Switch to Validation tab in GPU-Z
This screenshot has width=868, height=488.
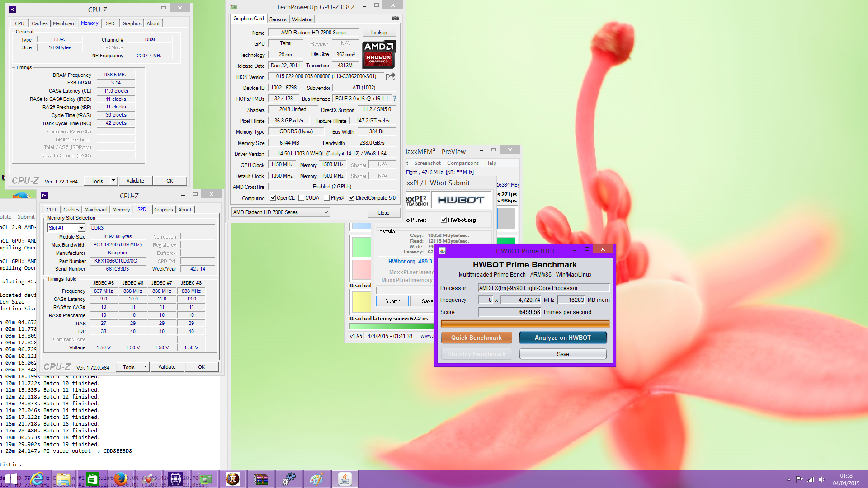[x=302, y=19]
